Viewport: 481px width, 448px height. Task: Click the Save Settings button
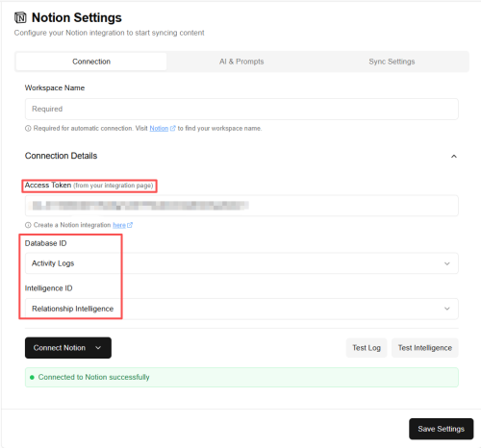(x=441, y=429)
